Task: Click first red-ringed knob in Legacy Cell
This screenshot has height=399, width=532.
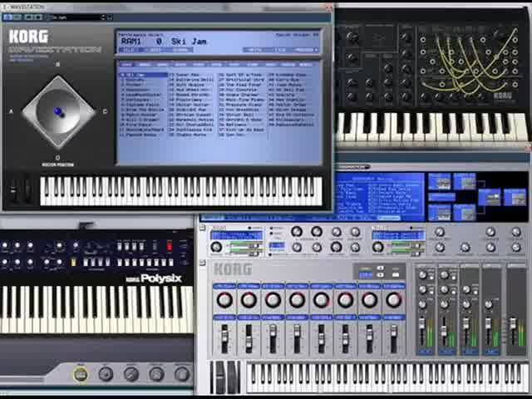Action: [x=224, y=300]
